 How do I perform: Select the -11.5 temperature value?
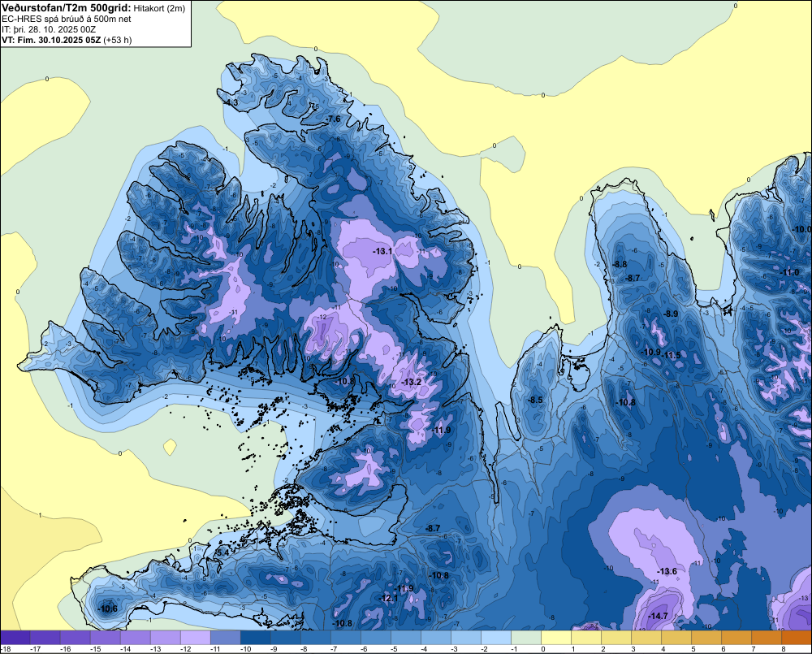(x=672, y=355)
